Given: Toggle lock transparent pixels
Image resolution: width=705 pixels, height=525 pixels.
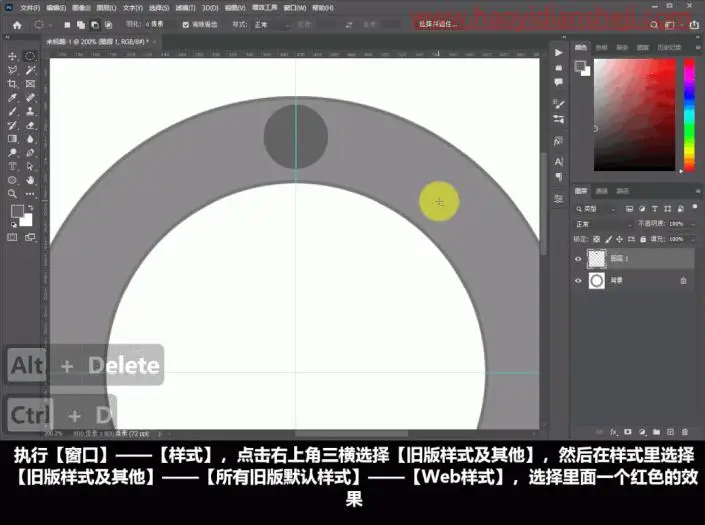Looking at the screenshot, I should (x=596, y=239).
